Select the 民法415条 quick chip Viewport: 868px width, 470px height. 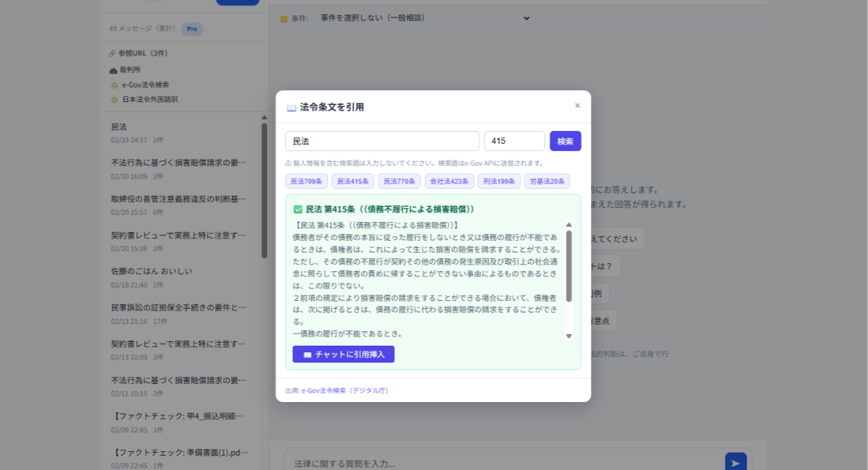pyautogui.click(x=354, y=181)
